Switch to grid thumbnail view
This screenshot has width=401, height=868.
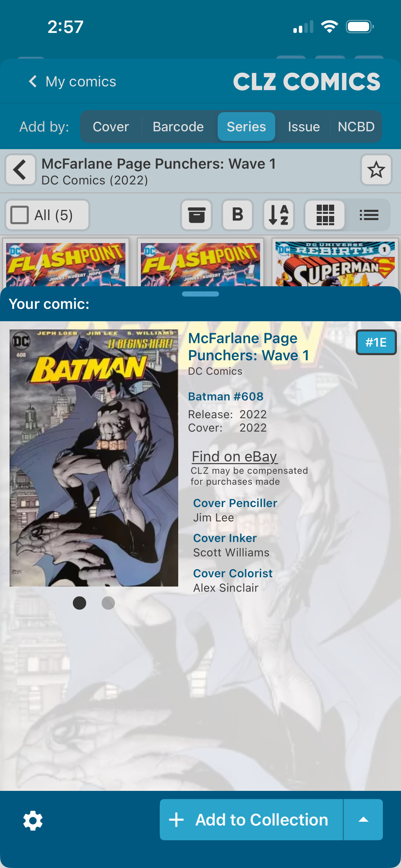coord(325,215)
